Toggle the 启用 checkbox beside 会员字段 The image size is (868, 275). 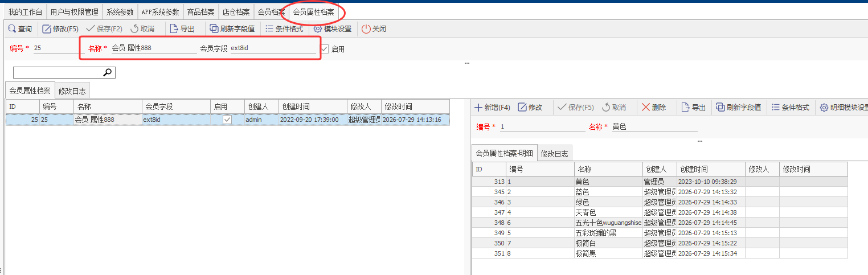pos(325,49)
